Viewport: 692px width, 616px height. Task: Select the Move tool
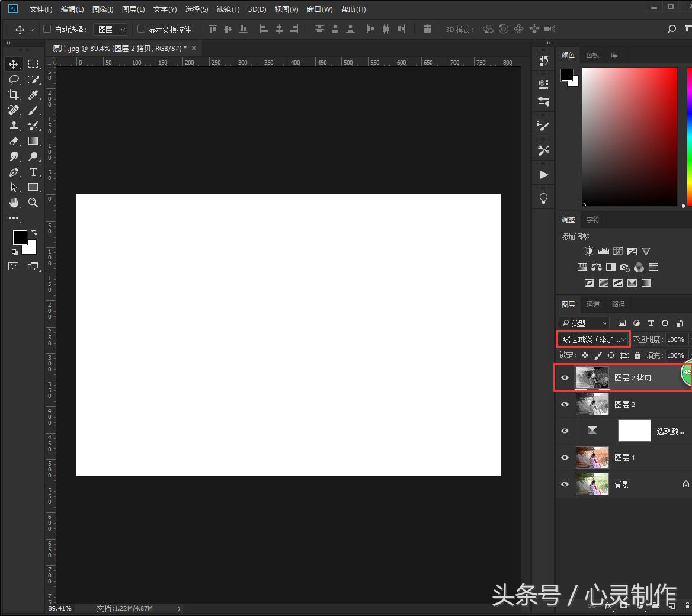[13, 64]
